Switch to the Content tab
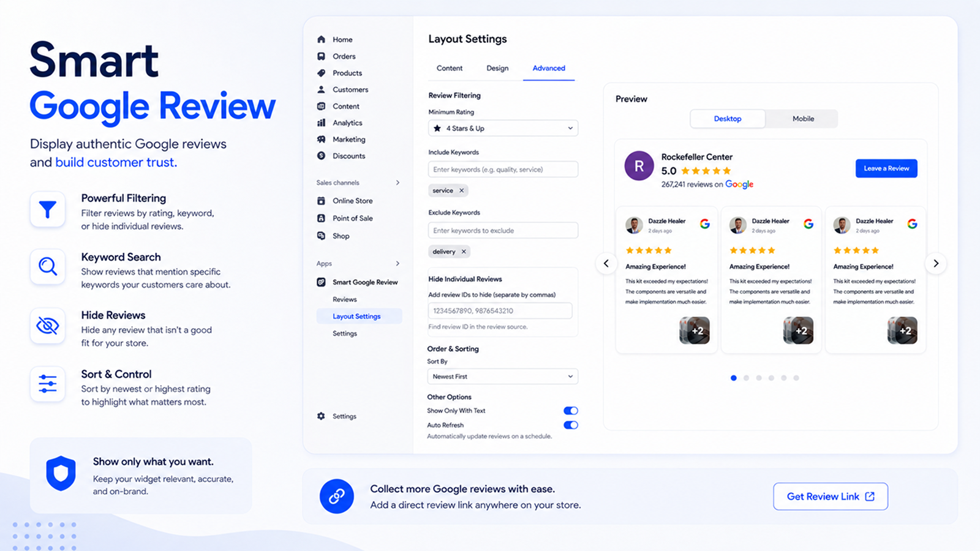Screen dimensions: 980x551 450,68
